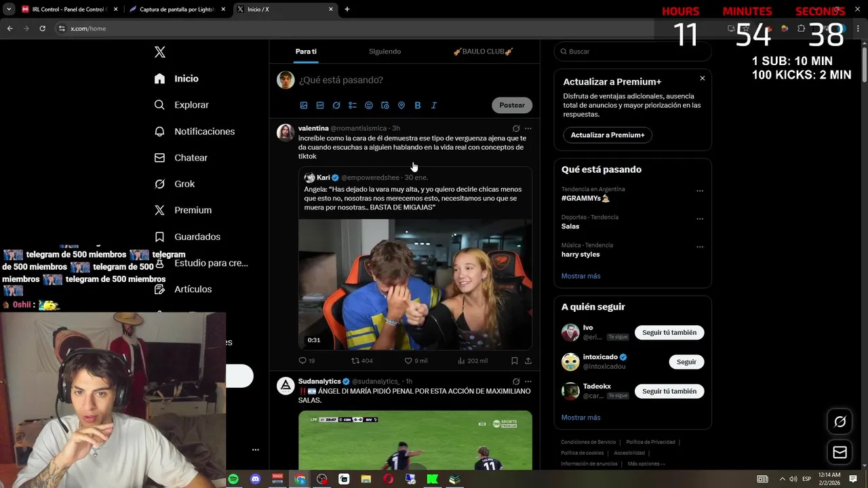This screenshot has height=488, width=868.
Task: Switch to Siguiendo tab
Action: (384, 52)
